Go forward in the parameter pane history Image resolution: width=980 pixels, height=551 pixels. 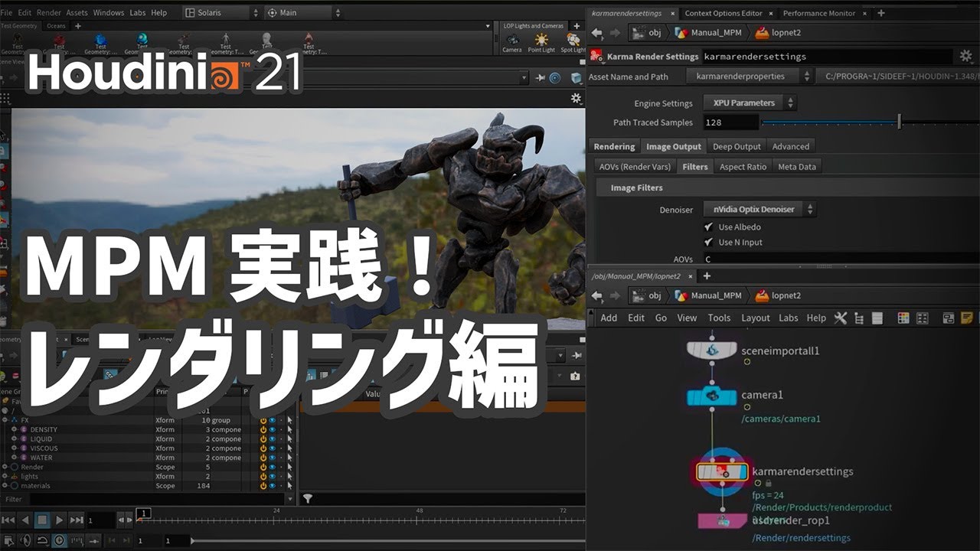(x=615, y=33)
